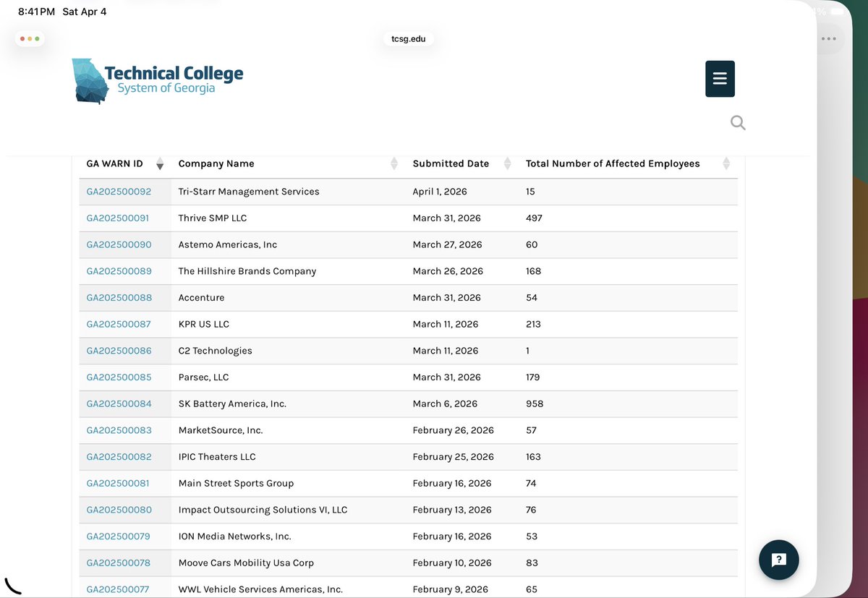868x598 pixels.
Task: Select the IPIC Theaters LLC cell
Action: 289,456
